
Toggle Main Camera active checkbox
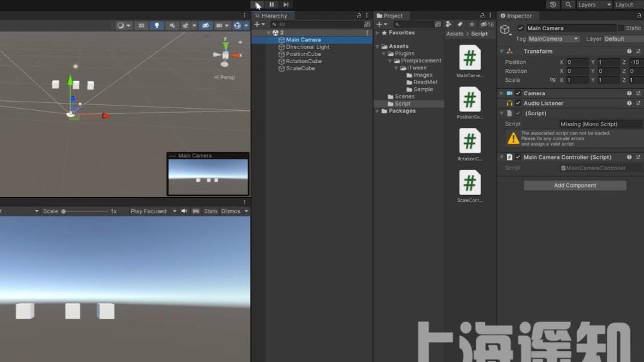(520, 28)
